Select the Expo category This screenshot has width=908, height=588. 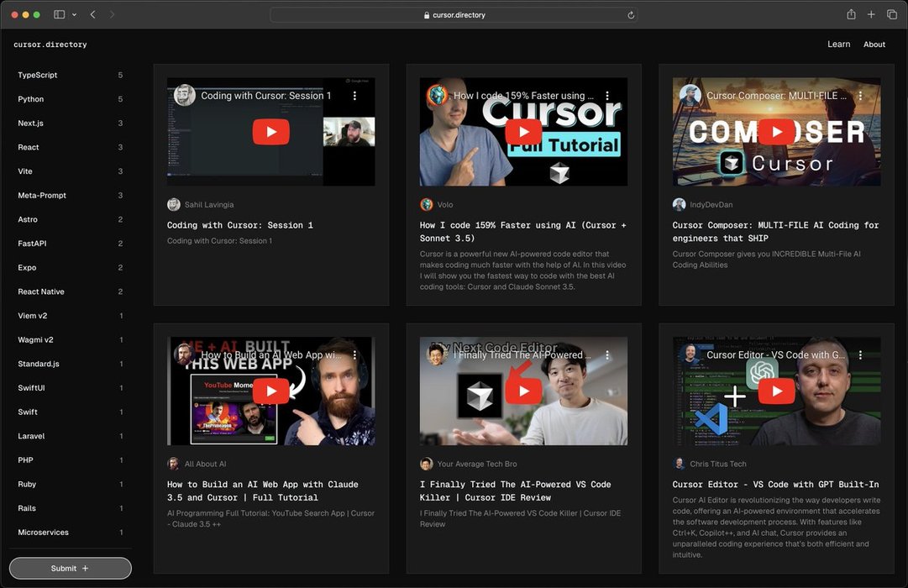[x=70, y=268]
